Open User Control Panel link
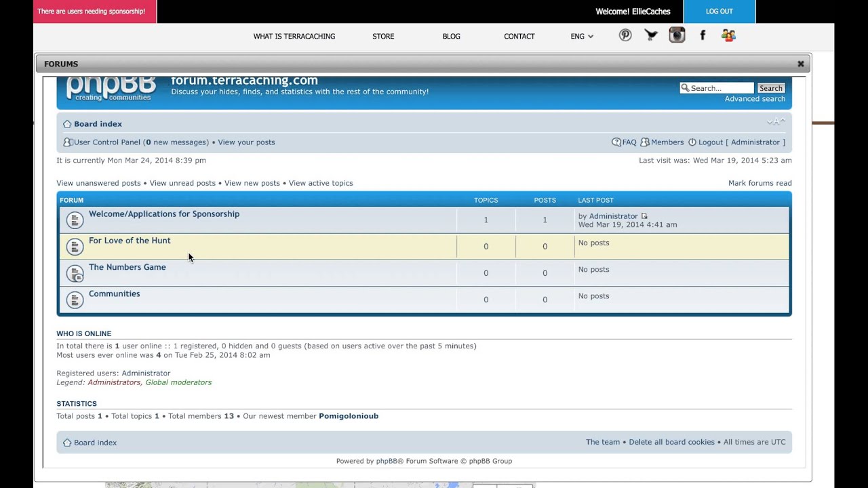 coord(107,142)
